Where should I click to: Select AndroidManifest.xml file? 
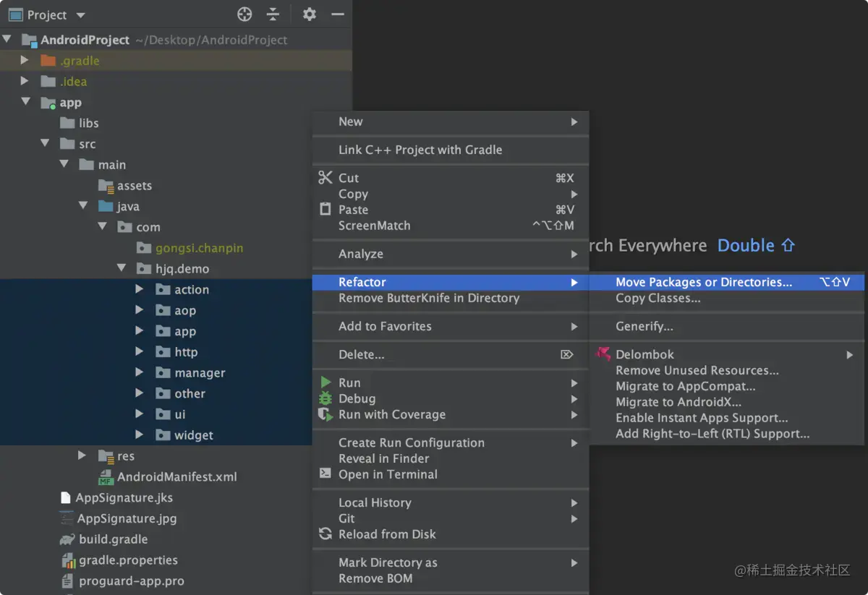point(176,476)
